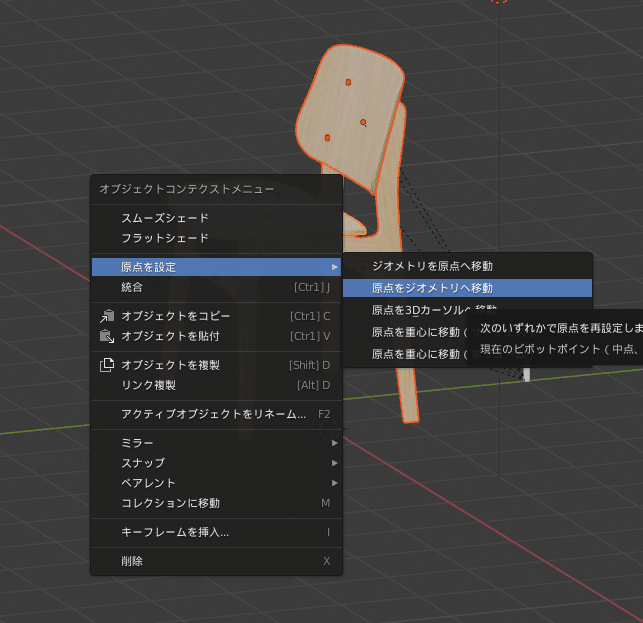Open the 原点を設定 submenu
Viewport: 643px width, 623px height.
click(216, 267)
